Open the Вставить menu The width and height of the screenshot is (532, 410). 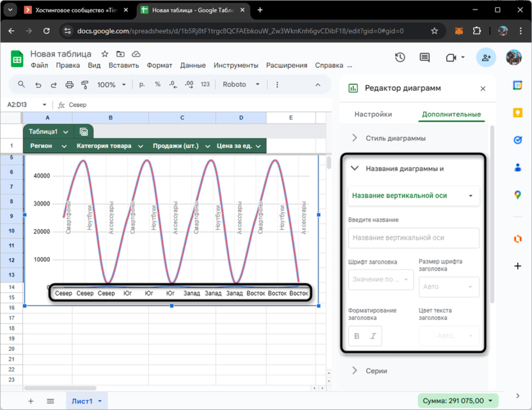click(x=123, y=65)
